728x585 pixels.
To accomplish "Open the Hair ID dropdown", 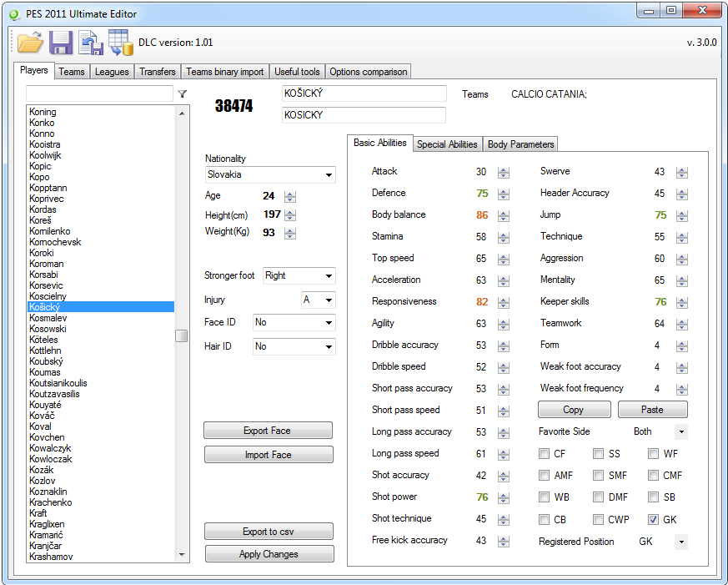I will (x=294, y=346).
